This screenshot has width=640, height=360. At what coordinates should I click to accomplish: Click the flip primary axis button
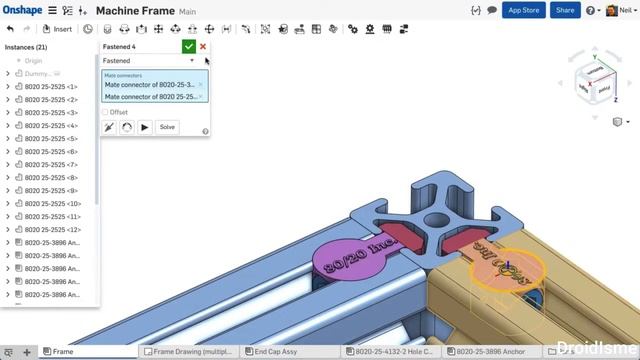tap(109, 127)
